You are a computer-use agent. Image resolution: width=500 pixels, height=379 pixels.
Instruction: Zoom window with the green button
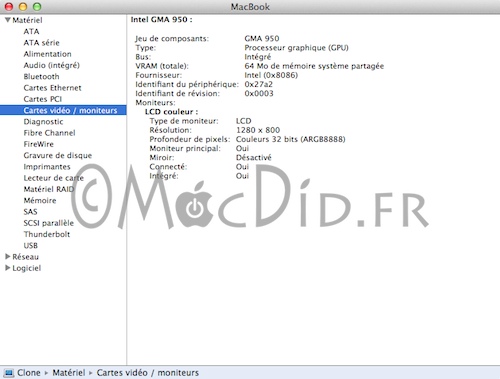(x=37, y=6)
